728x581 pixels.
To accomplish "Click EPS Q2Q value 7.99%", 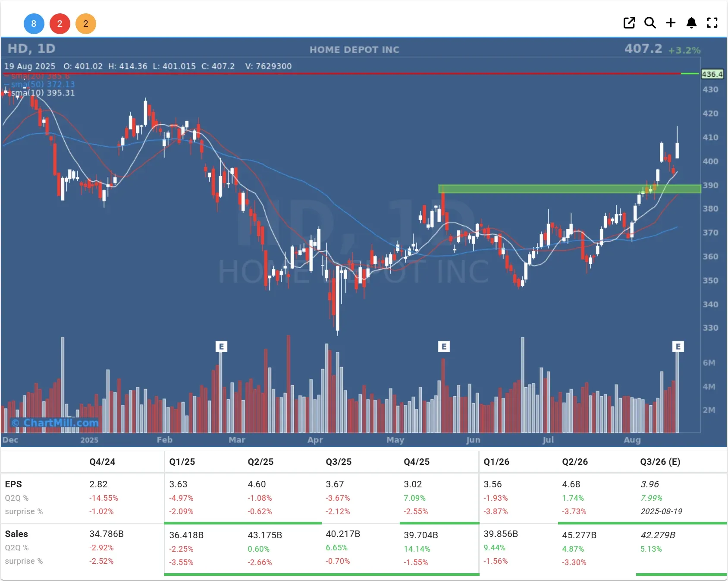I will click(651, 498).
